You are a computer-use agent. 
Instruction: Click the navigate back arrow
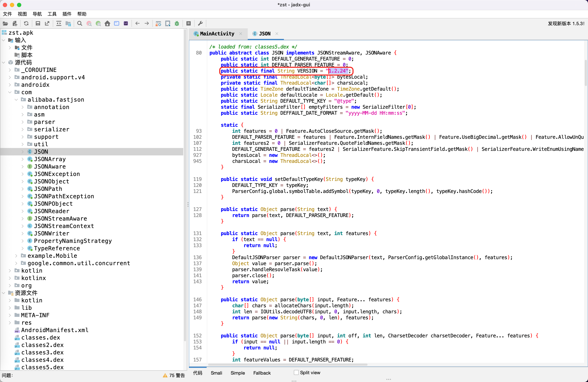pos(138,23)
